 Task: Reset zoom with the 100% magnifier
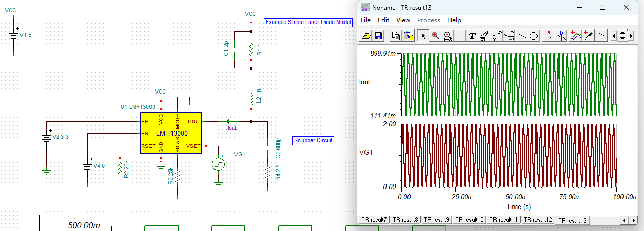pos(447,36)
